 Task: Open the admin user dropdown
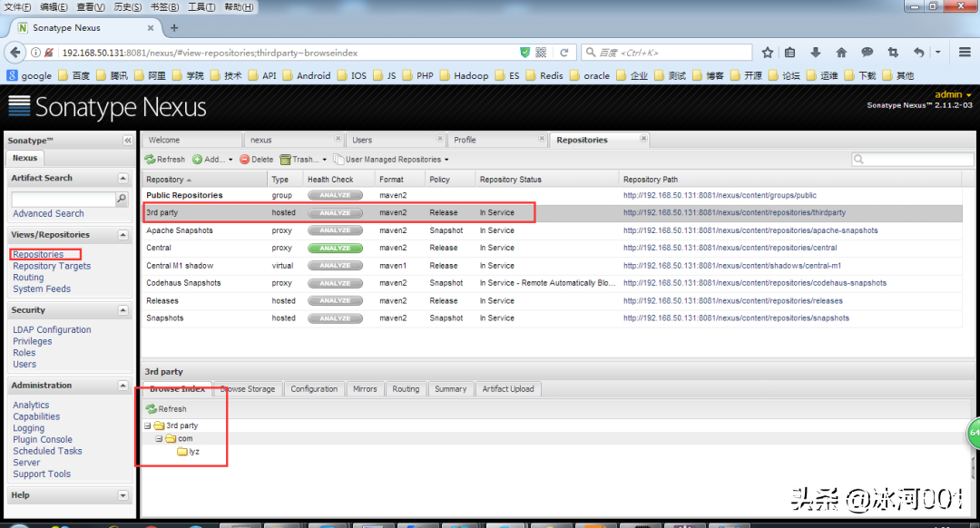pos(953,94)
